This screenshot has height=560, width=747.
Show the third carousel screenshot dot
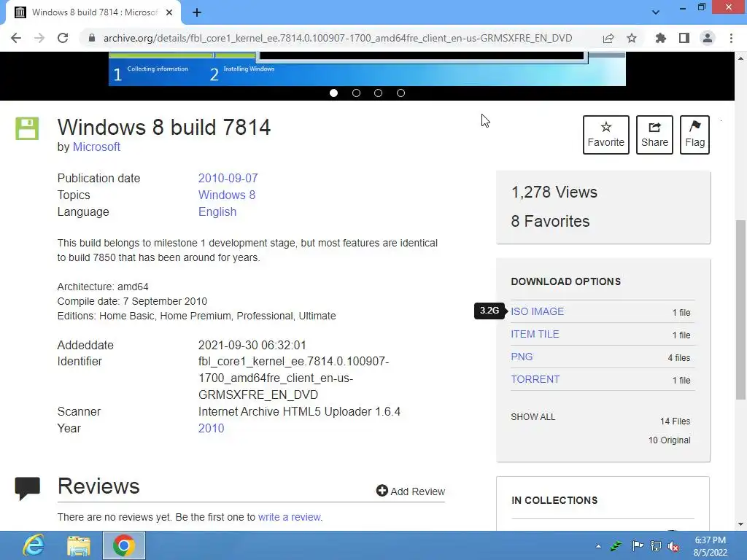coord(379,93)
